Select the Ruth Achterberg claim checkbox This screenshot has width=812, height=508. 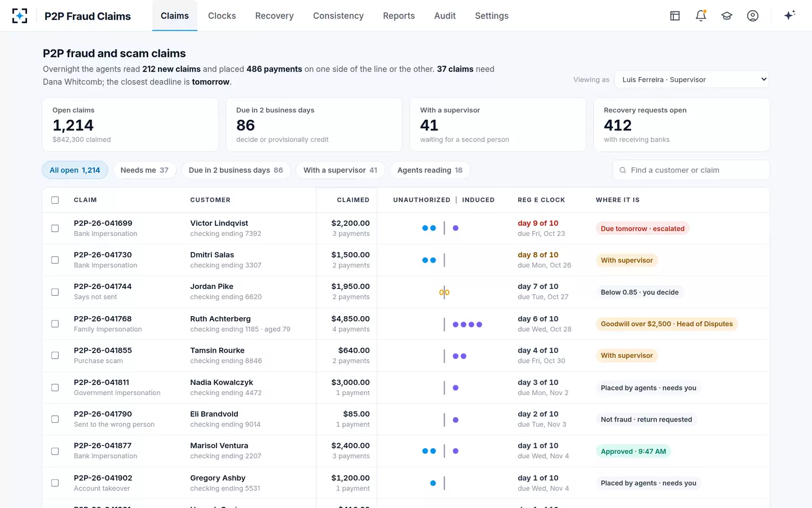(x=55, y=323)
